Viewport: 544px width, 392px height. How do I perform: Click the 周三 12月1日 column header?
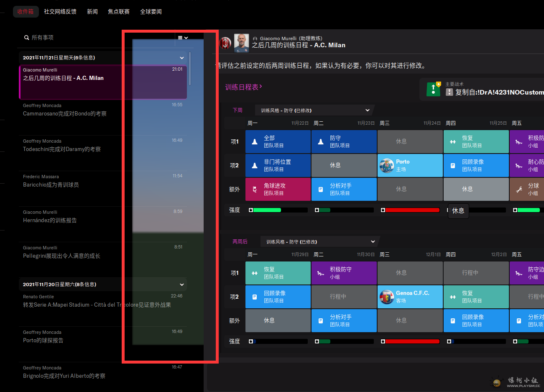point(410,254)
